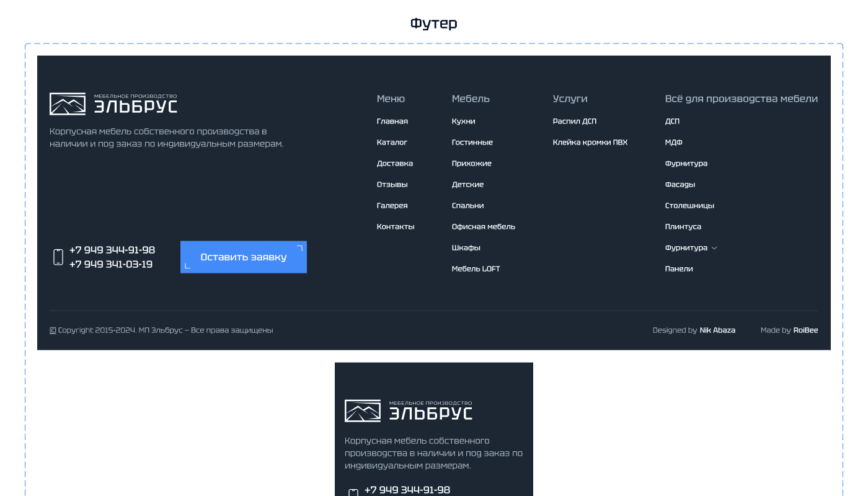868x496 pixels.
Task: Click the Футер section title
Action: [434, 24]
